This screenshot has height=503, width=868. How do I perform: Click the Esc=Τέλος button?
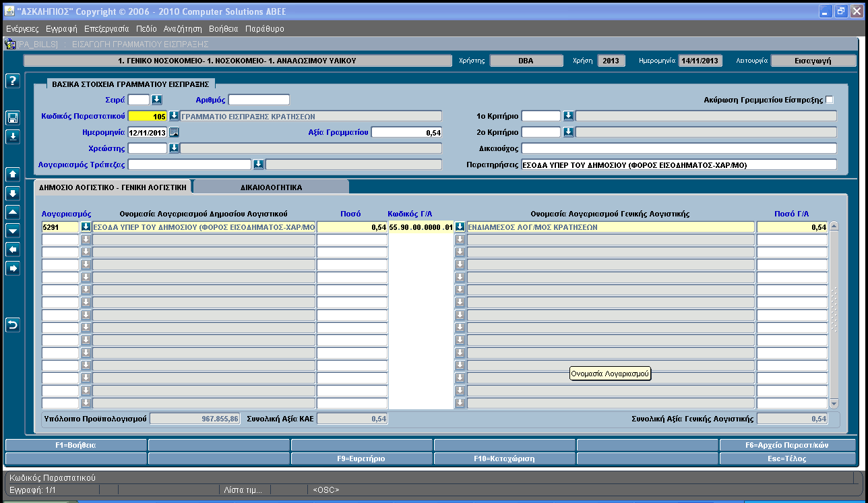click(x=788, y=458)
